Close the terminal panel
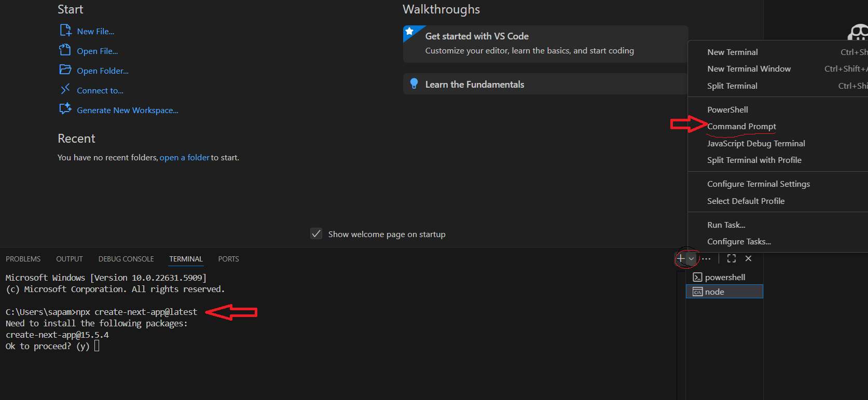 [x=748, y=258]
